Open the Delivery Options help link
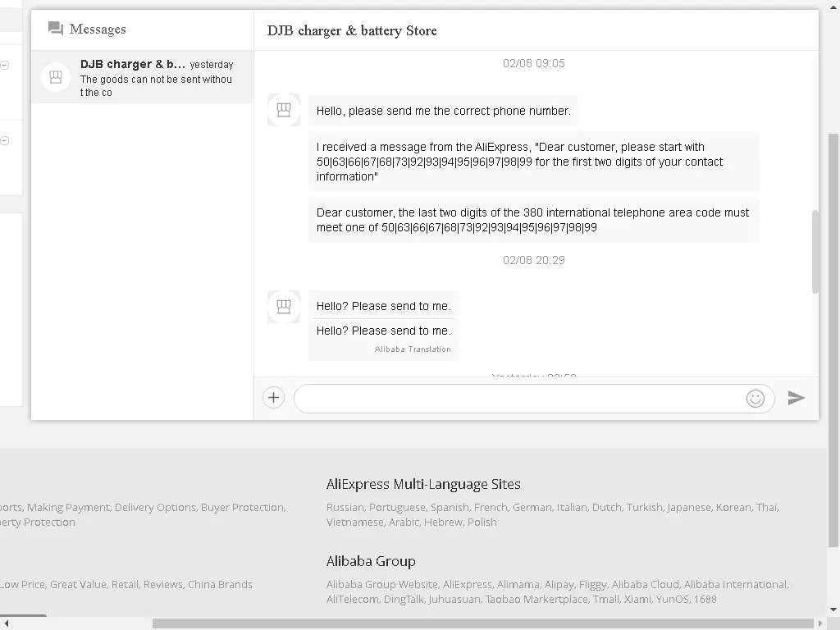This screenshot has height=630, width=840. (154, 507)
